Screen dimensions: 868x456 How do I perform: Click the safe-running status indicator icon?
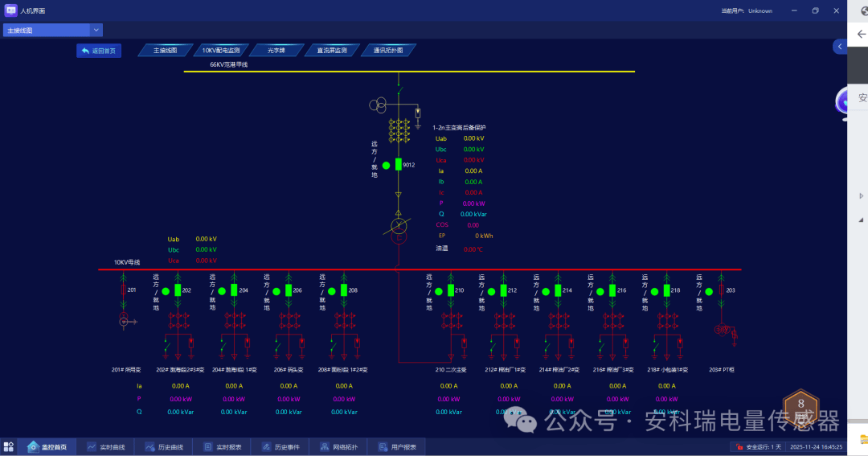[x=739, y=446]
